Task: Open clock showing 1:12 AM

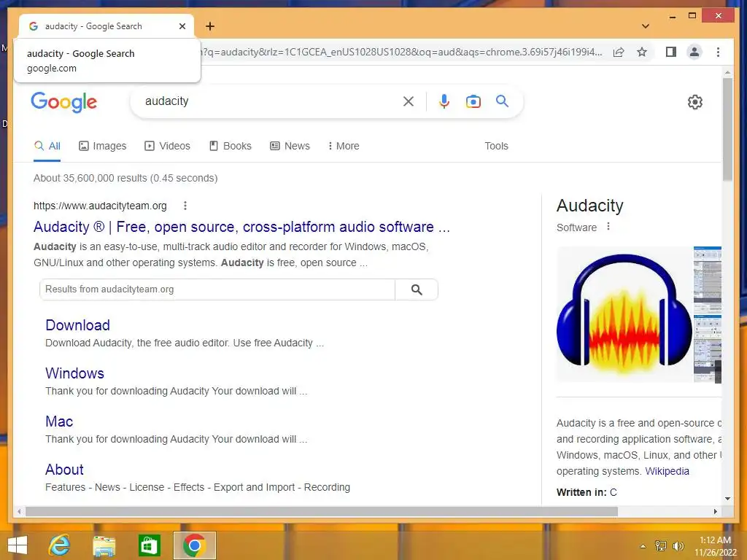Action: pyautogui.click(x=715, y=546)
